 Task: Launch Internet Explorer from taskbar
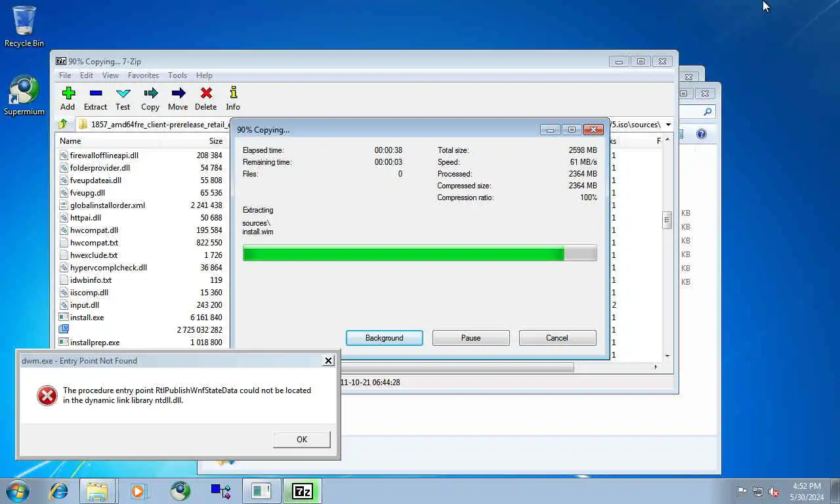(x=59, y=491)
